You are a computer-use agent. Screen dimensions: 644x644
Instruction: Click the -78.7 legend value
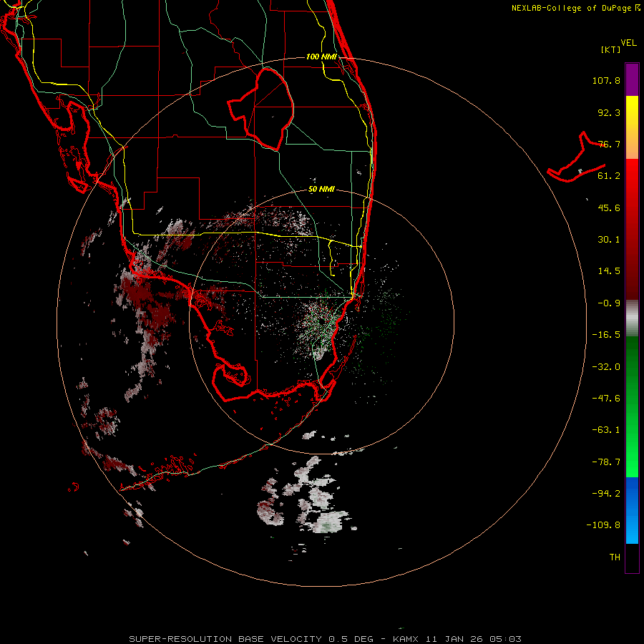[606, 462]
